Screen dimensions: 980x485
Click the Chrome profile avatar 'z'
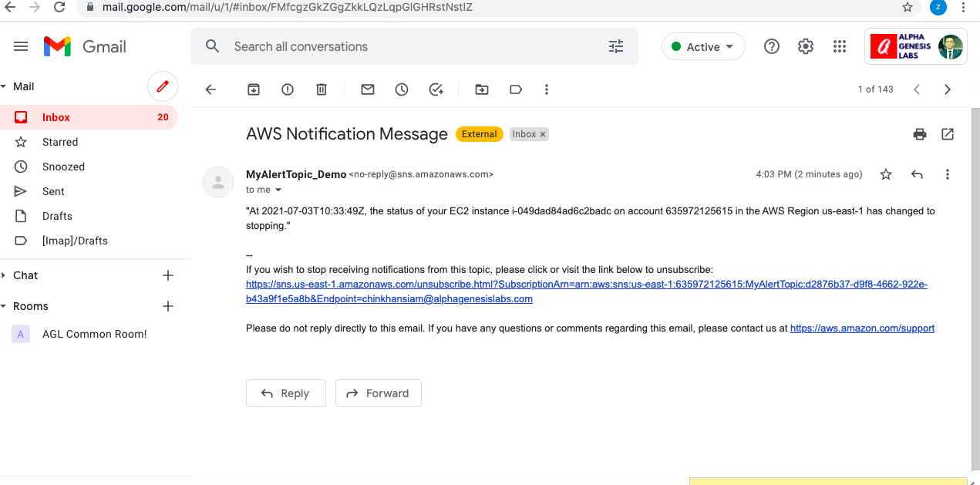coord(938,7)
